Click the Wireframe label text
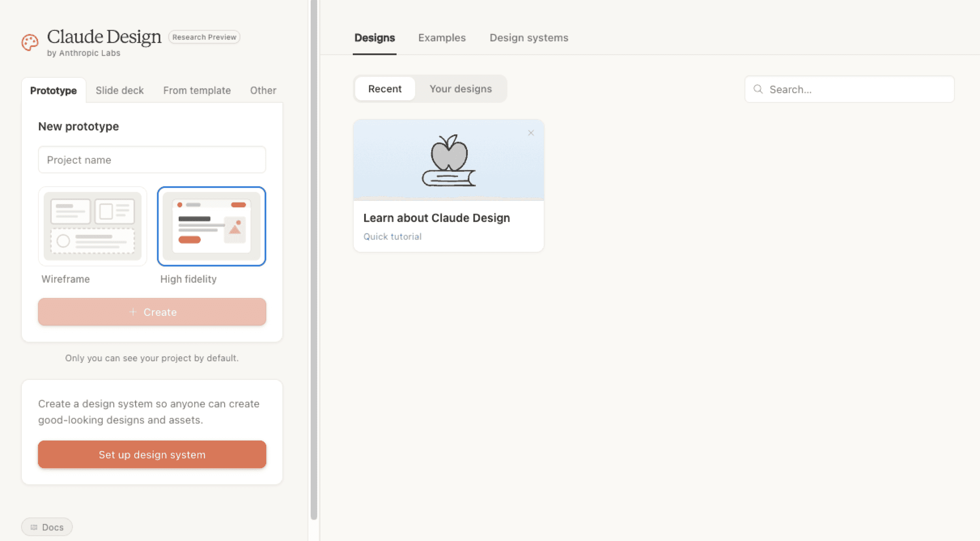 pyautogui.click(x=66, y=279)
